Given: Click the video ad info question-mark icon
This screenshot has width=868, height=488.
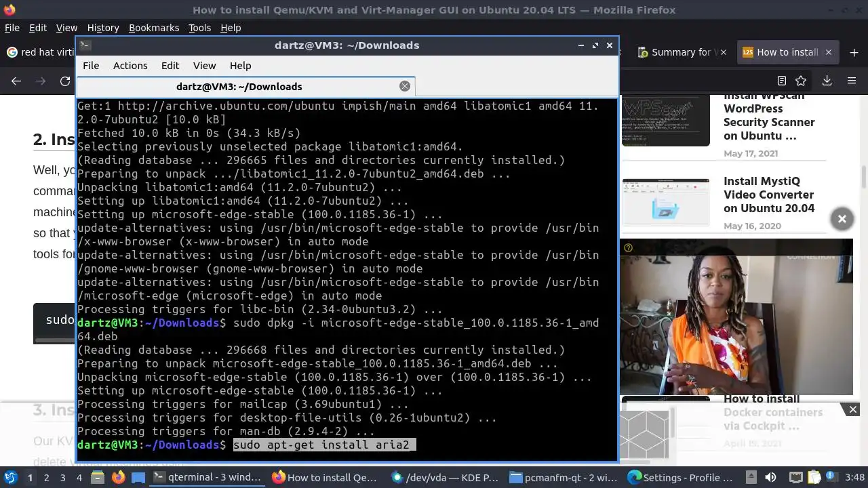Looking at the screenshot, I should click(x=628, y=248).
